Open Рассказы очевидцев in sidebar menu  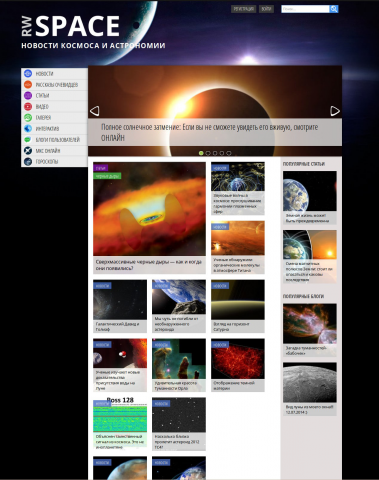pos(54,84)
